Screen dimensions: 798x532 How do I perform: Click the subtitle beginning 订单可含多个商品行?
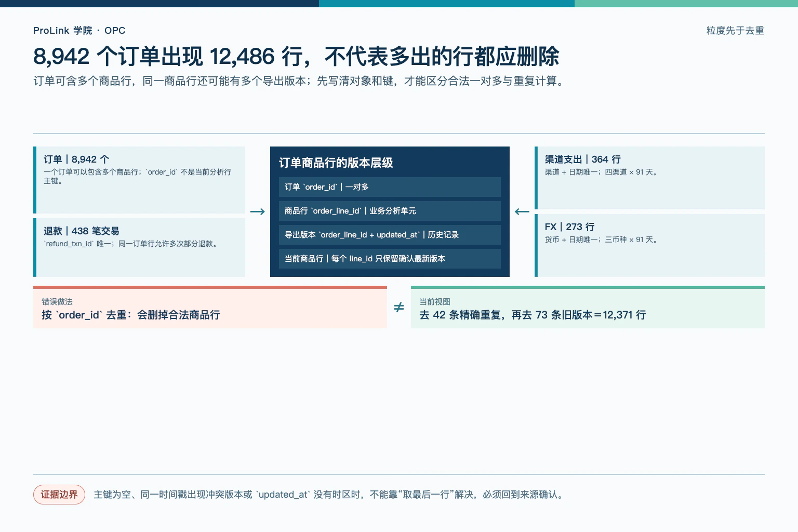300,81
